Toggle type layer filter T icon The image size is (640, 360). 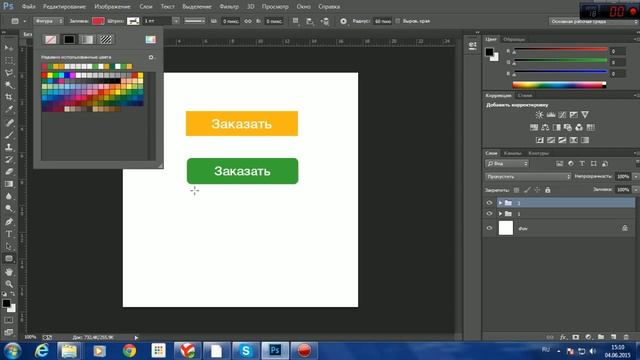click(x=582, y=164)
